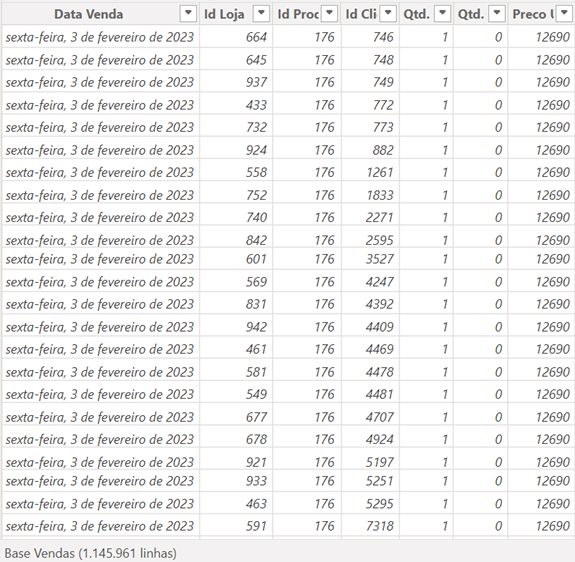Screen dimensions: 575x562
Task: Click the Base Vendas row count status text
Action: [x=91, y=553]
